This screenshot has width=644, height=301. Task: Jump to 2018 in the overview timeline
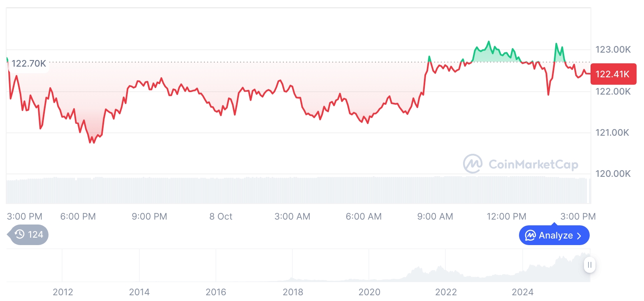click(293, 292)
